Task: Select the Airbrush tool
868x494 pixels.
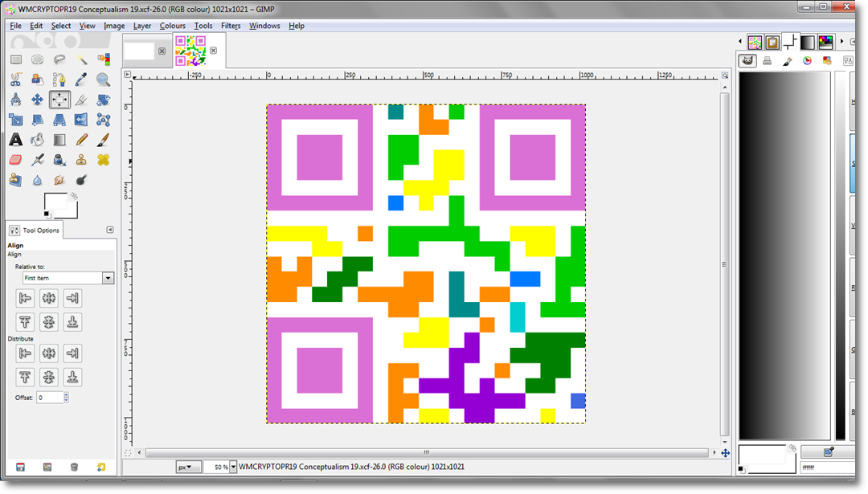Action: click(x=38, y=160)
